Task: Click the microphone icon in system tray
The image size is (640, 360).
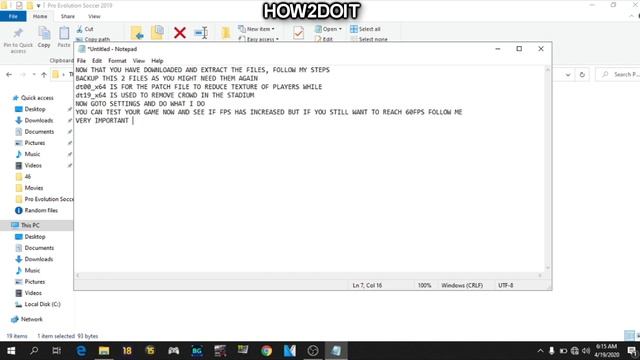Action: pos(551,351)
